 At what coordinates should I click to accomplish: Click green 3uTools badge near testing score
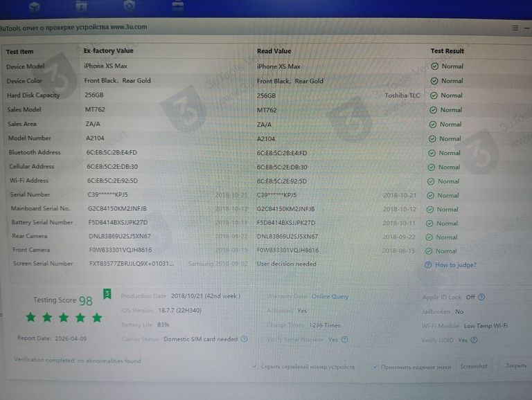pyautogui.click(x=107, y=294)
